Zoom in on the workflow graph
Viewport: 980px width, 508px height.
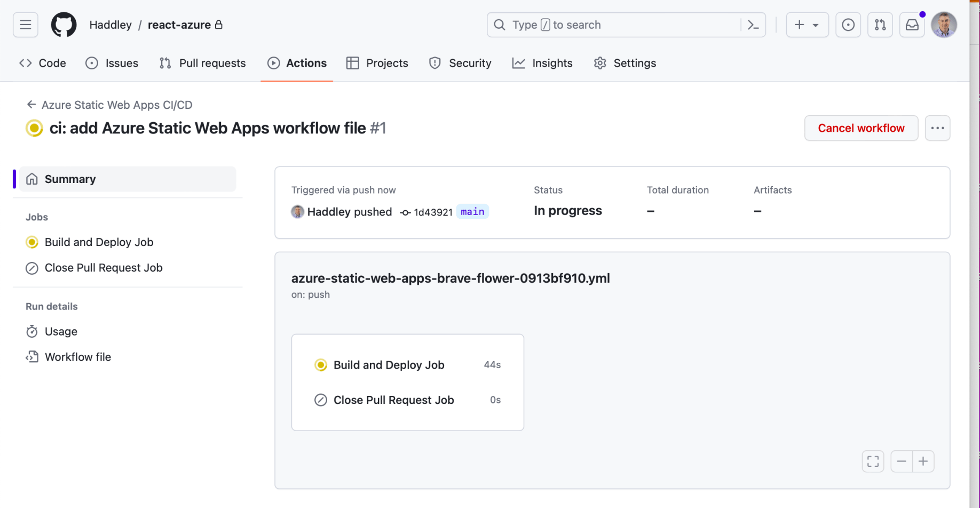pyautogui.click(x=923, y=461)
